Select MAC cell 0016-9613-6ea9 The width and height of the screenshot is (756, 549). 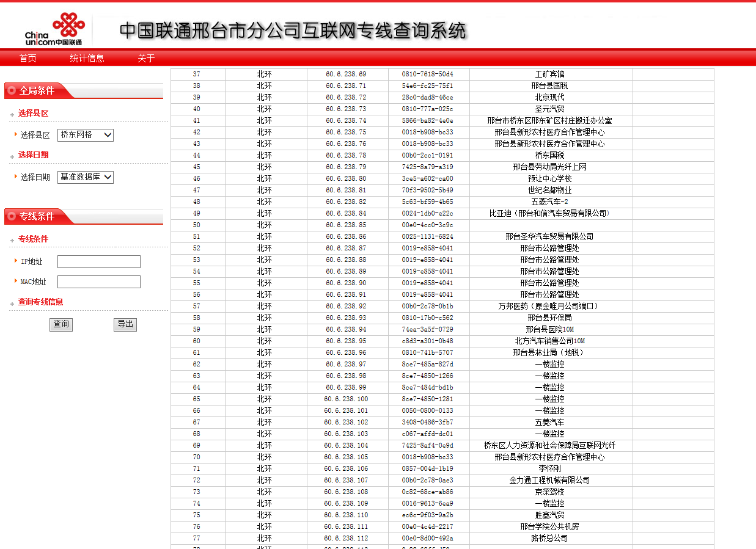428,503
